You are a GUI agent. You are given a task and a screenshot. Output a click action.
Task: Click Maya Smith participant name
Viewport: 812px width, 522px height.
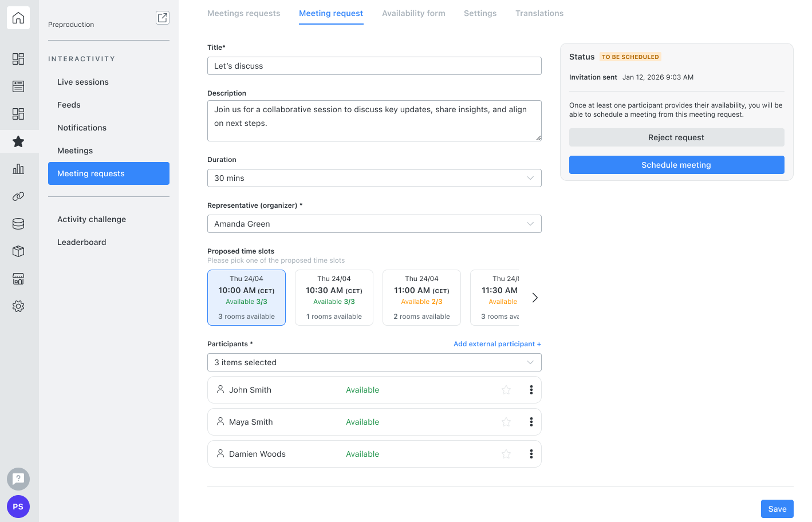click(x=251, y=422)
